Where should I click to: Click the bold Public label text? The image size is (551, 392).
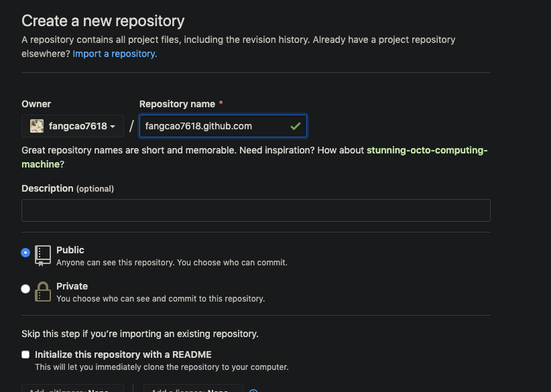[70, 250]
